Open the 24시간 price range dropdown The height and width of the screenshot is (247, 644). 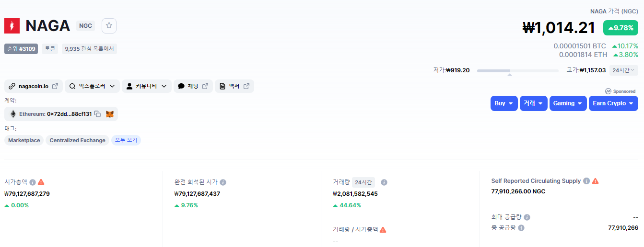click(623, 70)
